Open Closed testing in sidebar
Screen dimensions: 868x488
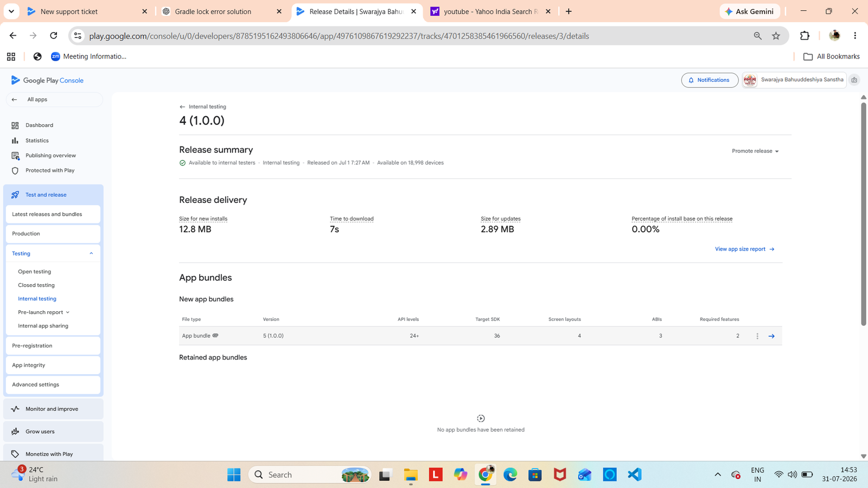pyautogui.click(x=36, y=285)
